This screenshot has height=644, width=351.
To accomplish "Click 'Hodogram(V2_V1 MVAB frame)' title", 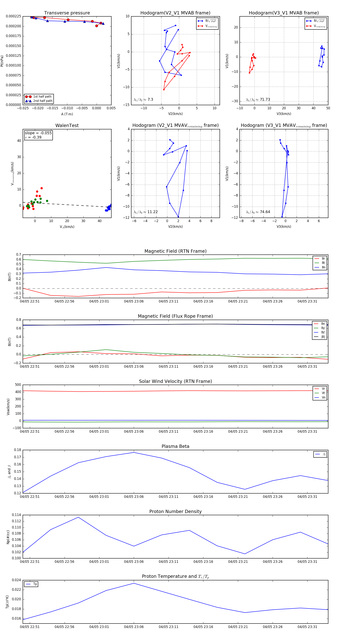I will pyautogui.click(x=175, y=13).
